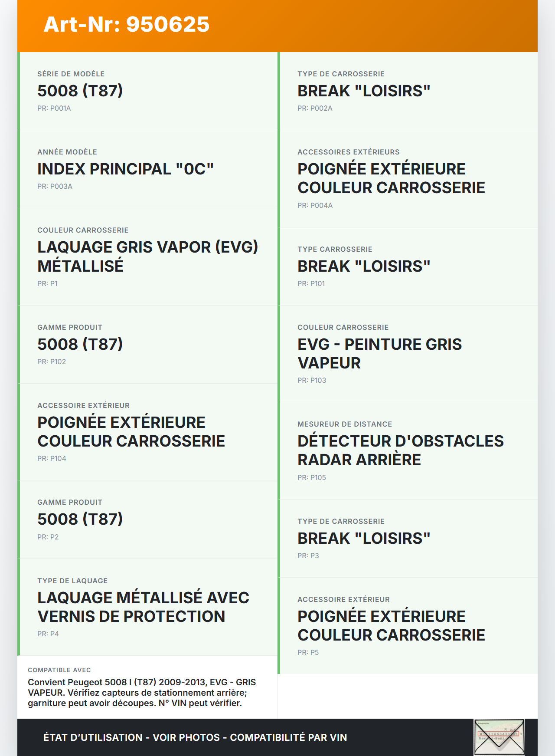This screenshot has width=555, height=756.
Task: Click the PR: P004A code label
Action: click(x=315, y=205)
